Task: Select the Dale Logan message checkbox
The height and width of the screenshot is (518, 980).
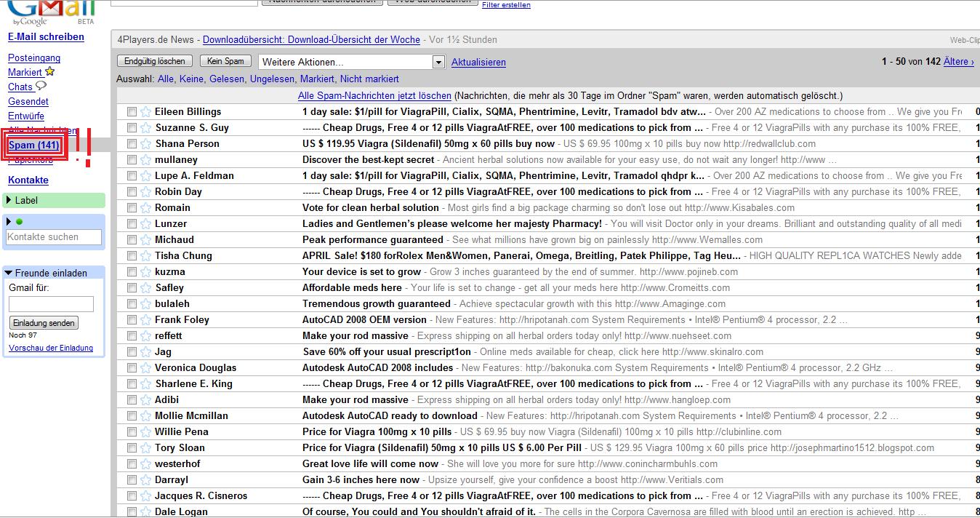Action: (132, 512)
